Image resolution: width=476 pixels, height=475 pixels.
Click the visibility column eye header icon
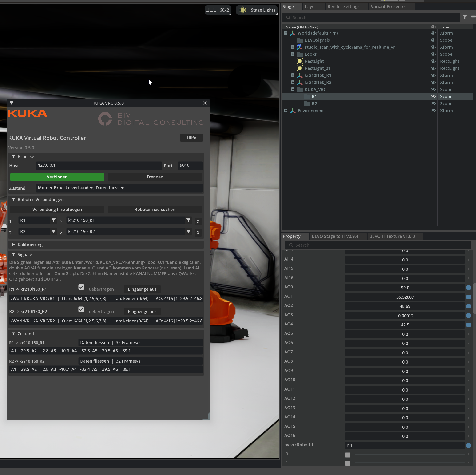433,27
